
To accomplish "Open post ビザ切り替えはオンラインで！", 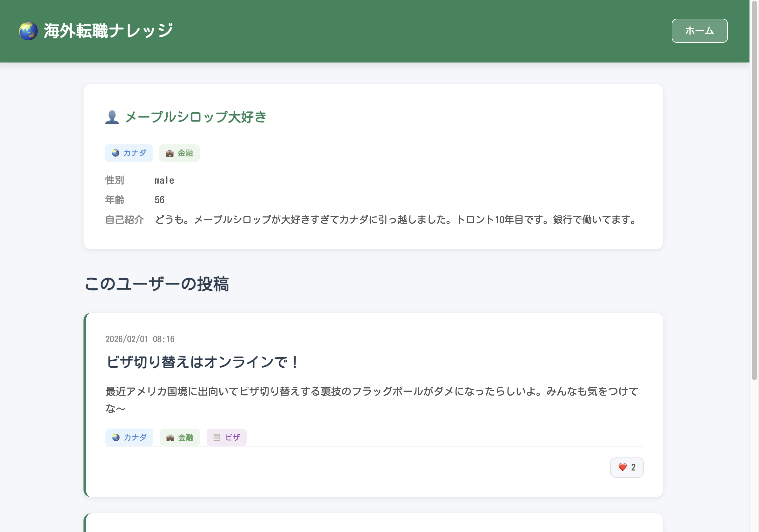I will (202, 362).
